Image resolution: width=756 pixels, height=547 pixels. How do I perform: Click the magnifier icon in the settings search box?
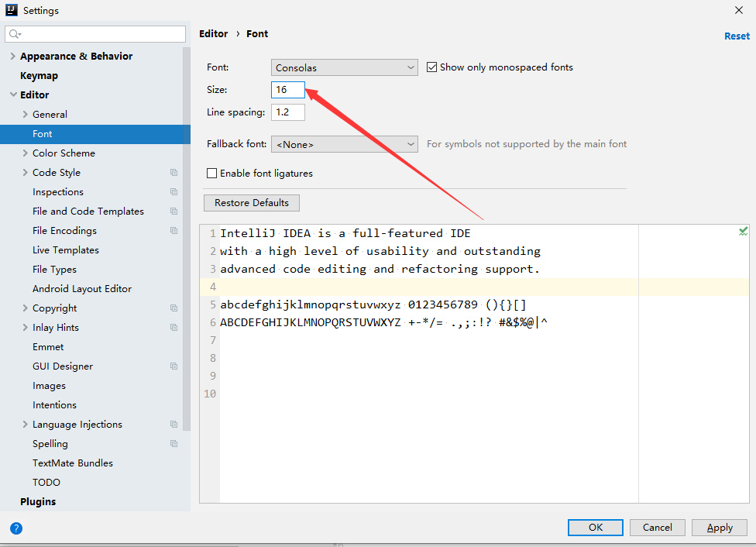[x=15, y=34]
